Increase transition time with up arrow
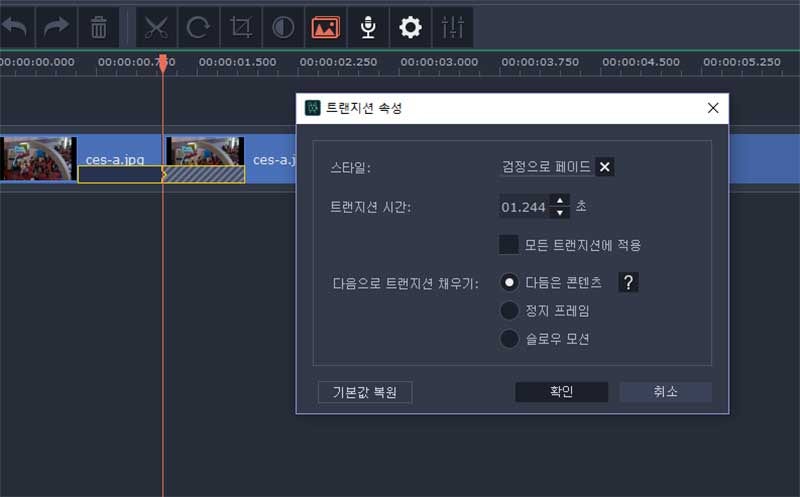 tap(560, 201)
